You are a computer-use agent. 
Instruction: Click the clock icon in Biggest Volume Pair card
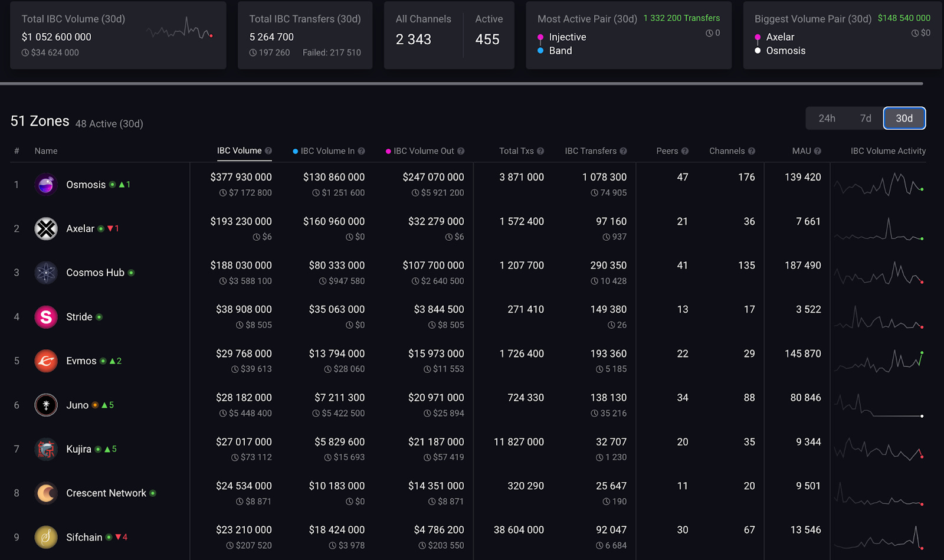point(915,33)
